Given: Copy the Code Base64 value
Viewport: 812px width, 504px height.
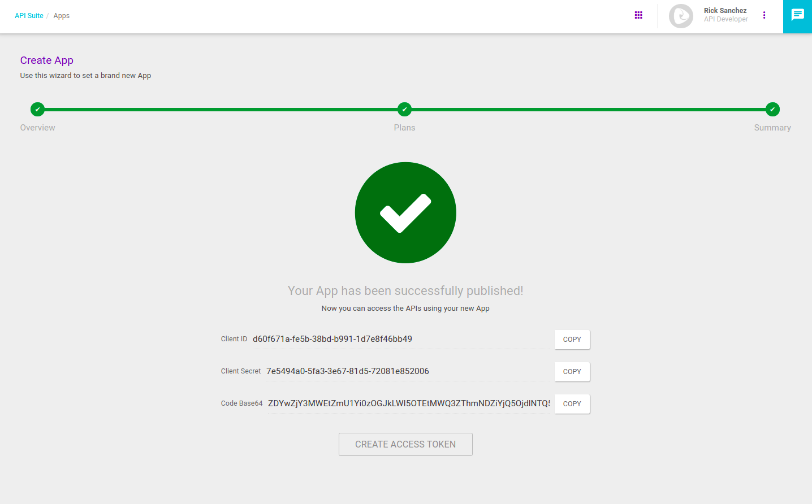Looking at the screenshot, I should pos(572,403).
